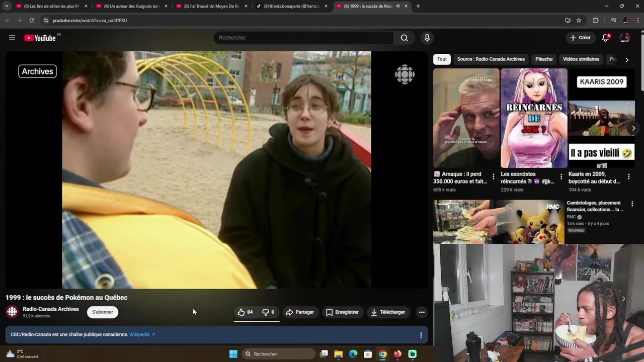Open the Réincarnés de JJK Short thumbnail
Screen dimensions: 644x362
coord(534,118)
